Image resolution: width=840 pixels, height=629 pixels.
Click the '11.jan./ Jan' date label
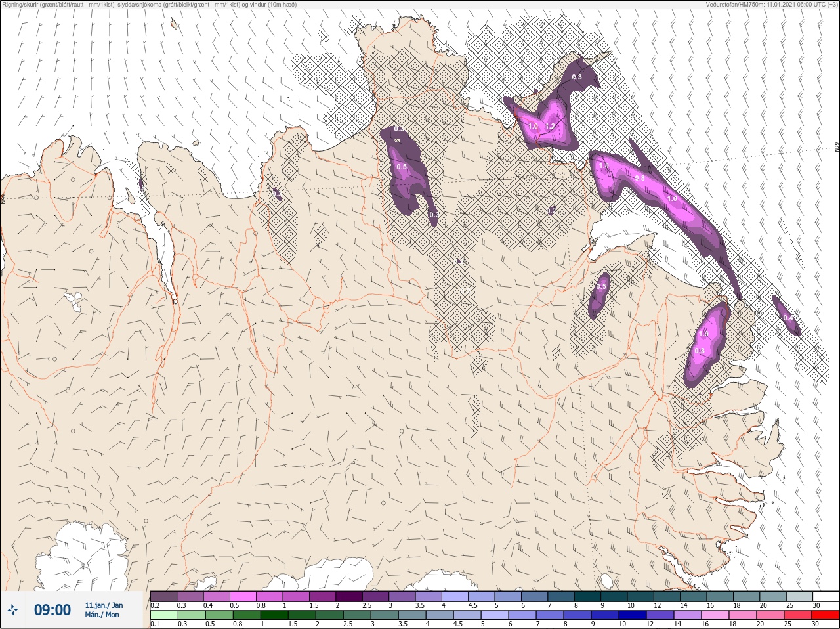tap(104, 605)
